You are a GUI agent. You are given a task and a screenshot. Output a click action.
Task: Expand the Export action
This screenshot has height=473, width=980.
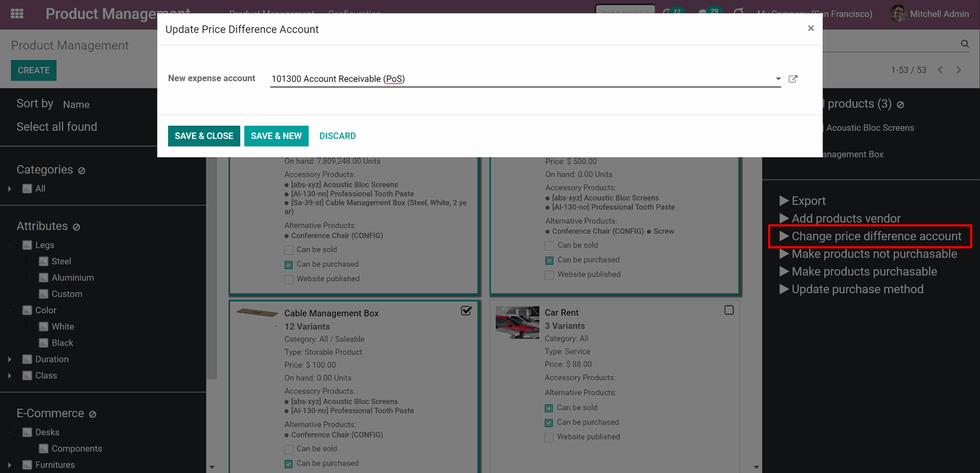802,201
